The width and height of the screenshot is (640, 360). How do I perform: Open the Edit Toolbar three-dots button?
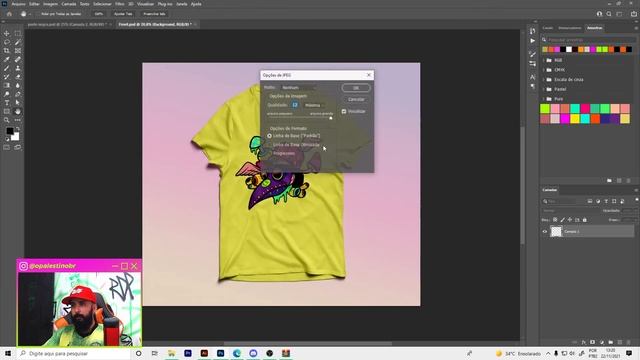(x=18, y=120)
